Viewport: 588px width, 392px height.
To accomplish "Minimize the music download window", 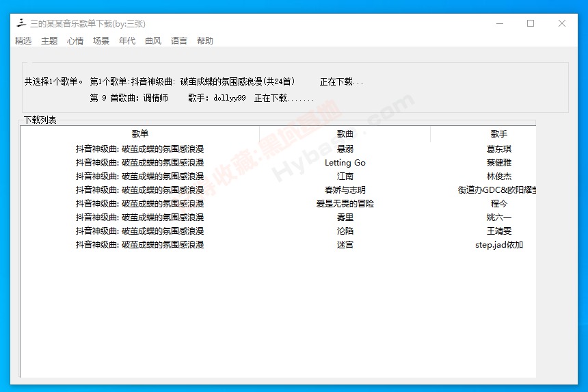I will tap(500, 23).
